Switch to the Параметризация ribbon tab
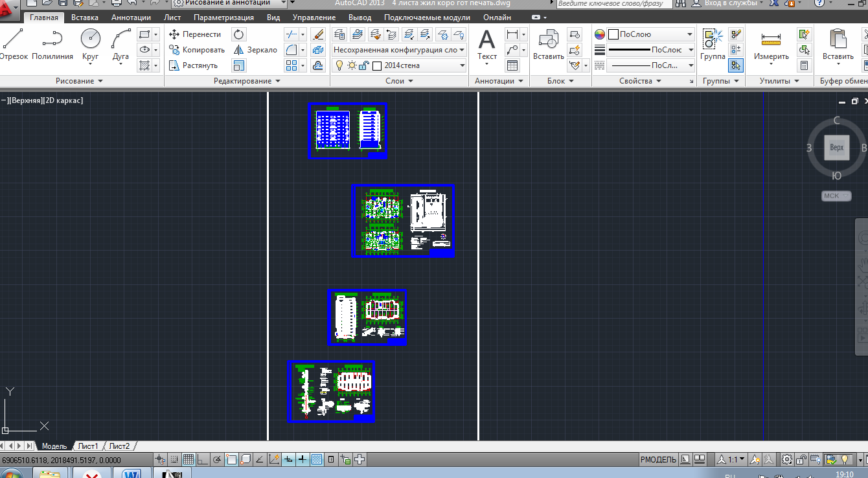The height and width of the screenshot is (478, 868). [x=223, y=17]
